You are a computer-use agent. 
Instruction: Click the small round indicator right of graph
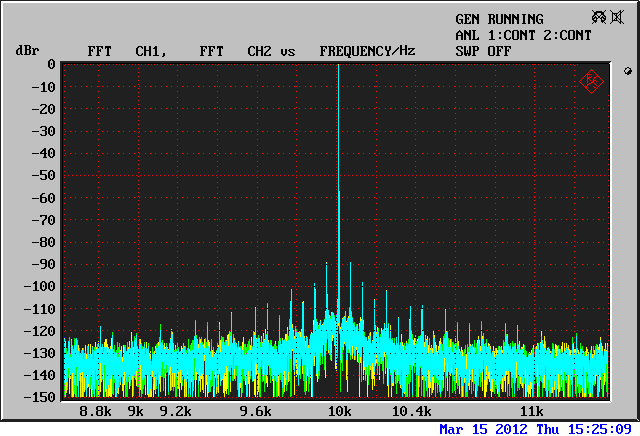pos(628,71)
